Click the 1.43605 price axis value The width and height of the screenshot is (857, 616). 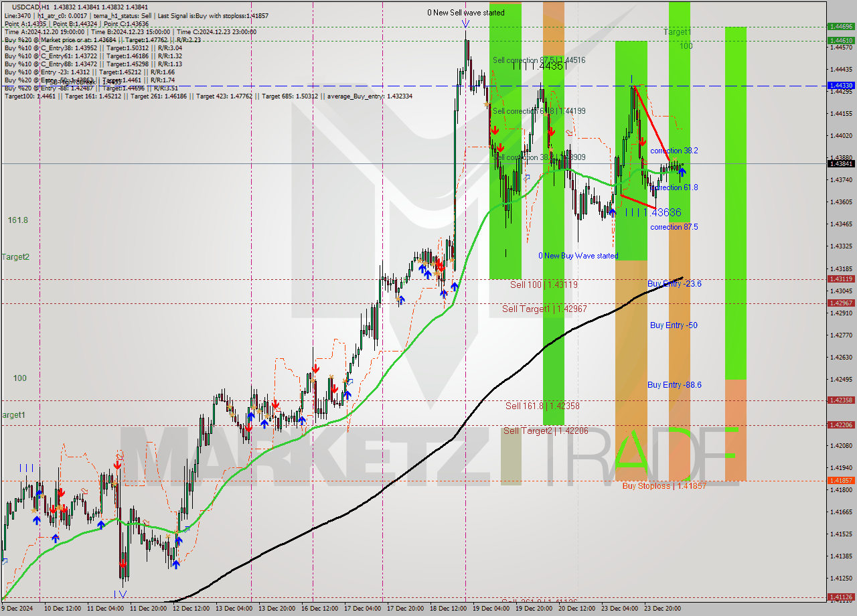pyautogui.click(x=841, y=202)
